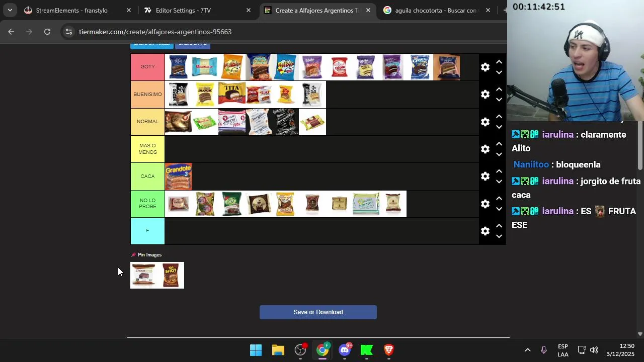
Task: Switch to Create a Alfajores Argentinos tab
Action: [317, 10]
